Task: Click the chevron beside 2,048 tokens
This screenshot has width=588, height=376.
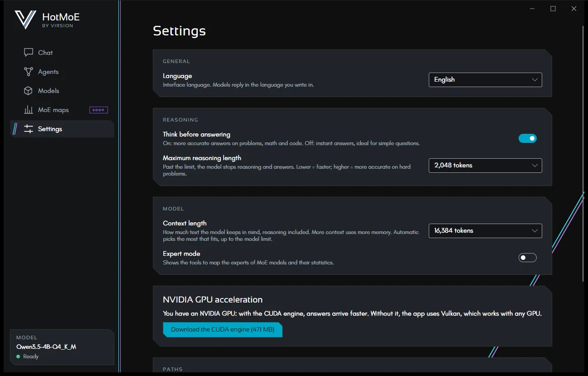Action: [534, 166]
